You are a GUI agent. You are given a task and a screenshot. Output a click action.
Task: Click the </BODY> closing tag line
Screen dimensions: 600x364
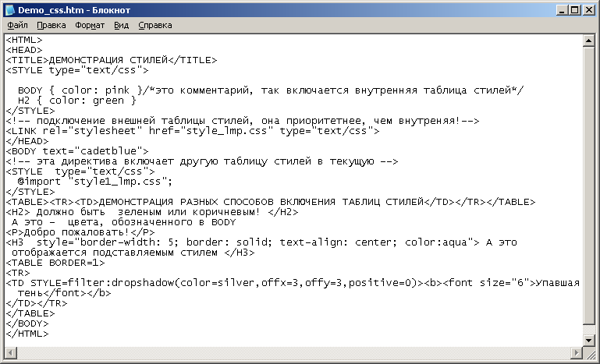[x=27, y=323]
